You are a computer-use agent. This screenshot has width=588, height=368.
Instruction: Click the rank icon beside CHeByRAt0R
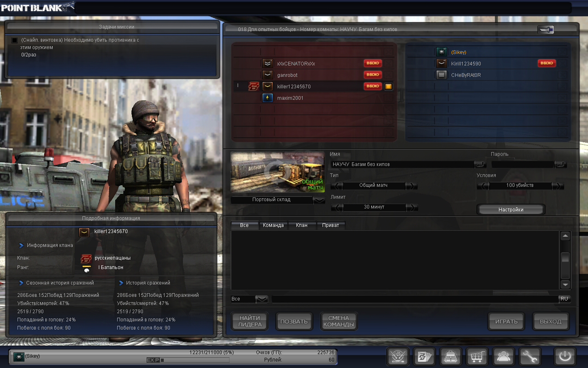point(441,75)
